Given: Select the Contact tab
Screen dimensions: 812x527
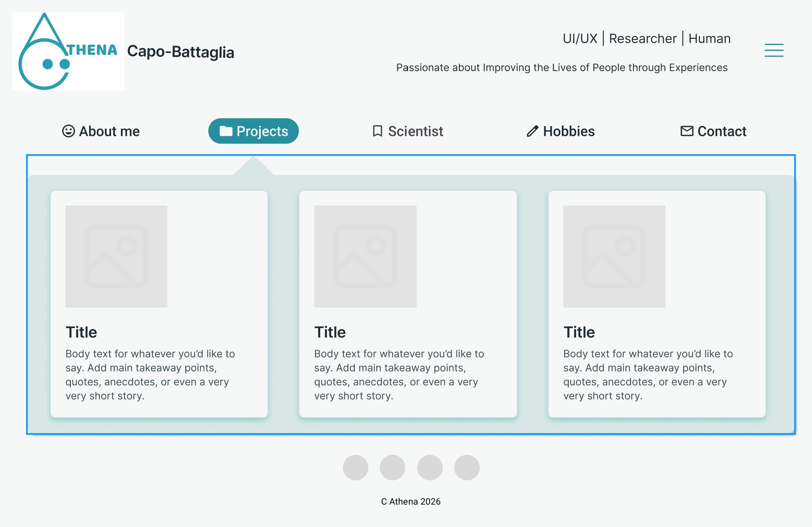Looking at the screenshot, I should pyautogui.click(x=722, y=131).
